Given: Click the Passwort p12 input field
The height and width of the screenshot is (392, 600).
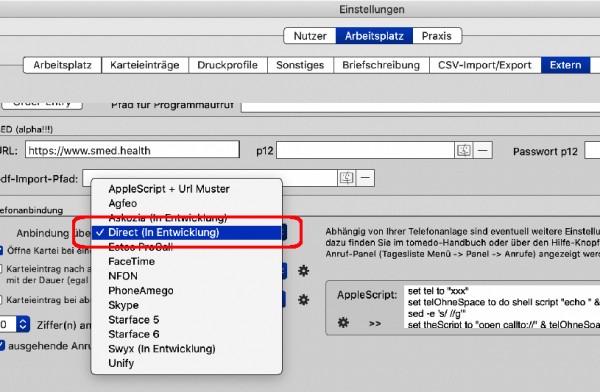Looking at the screenshot, I should coord(592,151).
